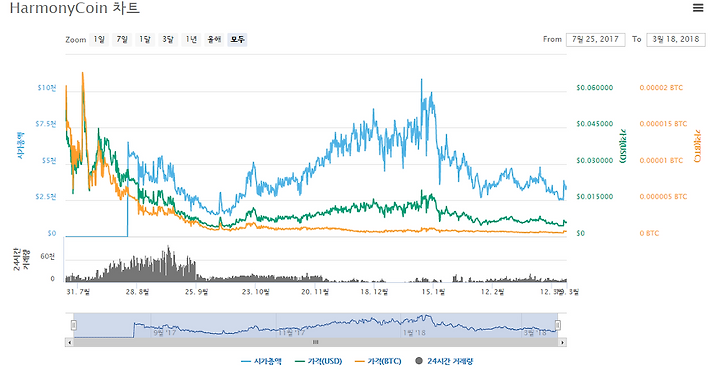Click the 0.000015 BTC axis label
720x370 pixels.
[x=663, y=124]
